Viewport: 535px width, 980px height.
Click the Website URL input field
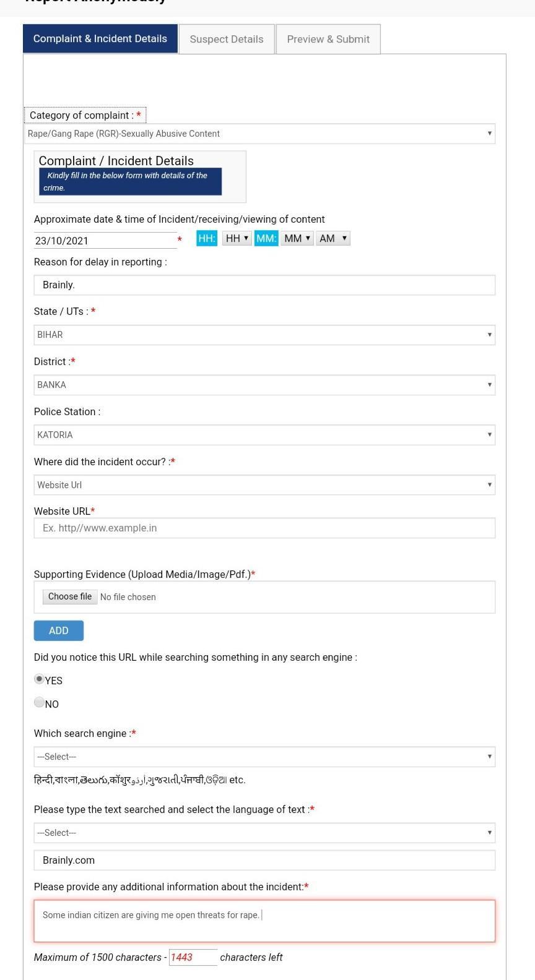264,528
